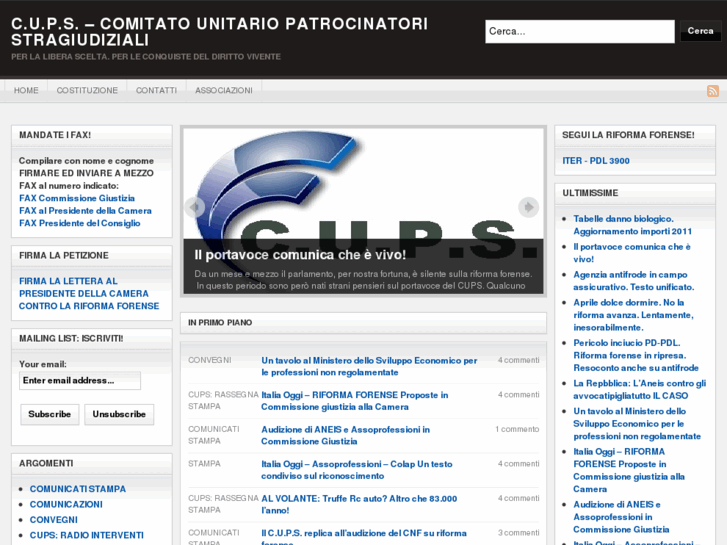The image size is (727, 545).
Task: Open slide headline 'Il portavoce comunica che è vivo!'
Action: point(300,255)
